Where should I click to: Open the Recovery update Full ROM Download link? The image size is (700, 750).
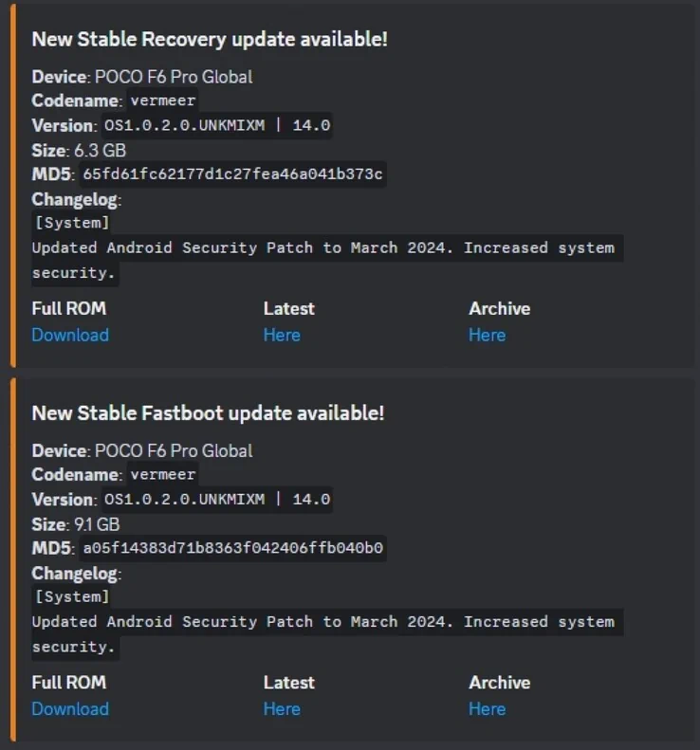coord(70,335)
